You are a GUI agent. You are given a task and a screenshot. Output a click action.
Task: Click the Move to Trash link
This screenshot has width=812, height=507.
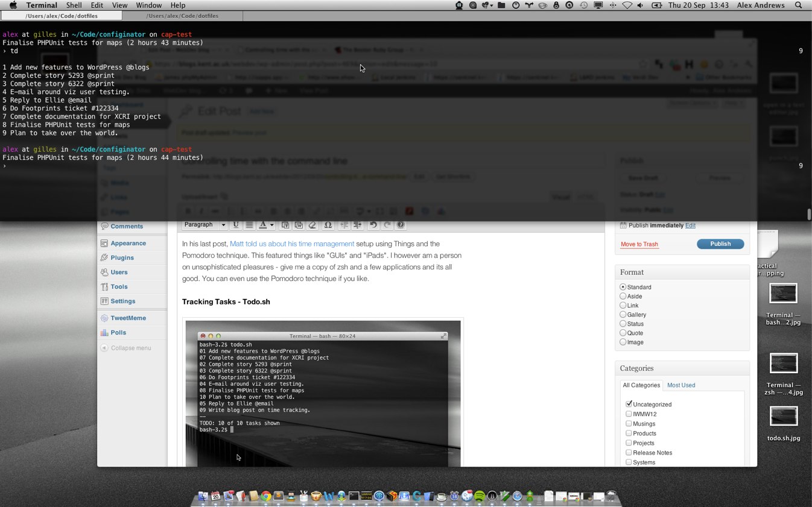[639, 244]
